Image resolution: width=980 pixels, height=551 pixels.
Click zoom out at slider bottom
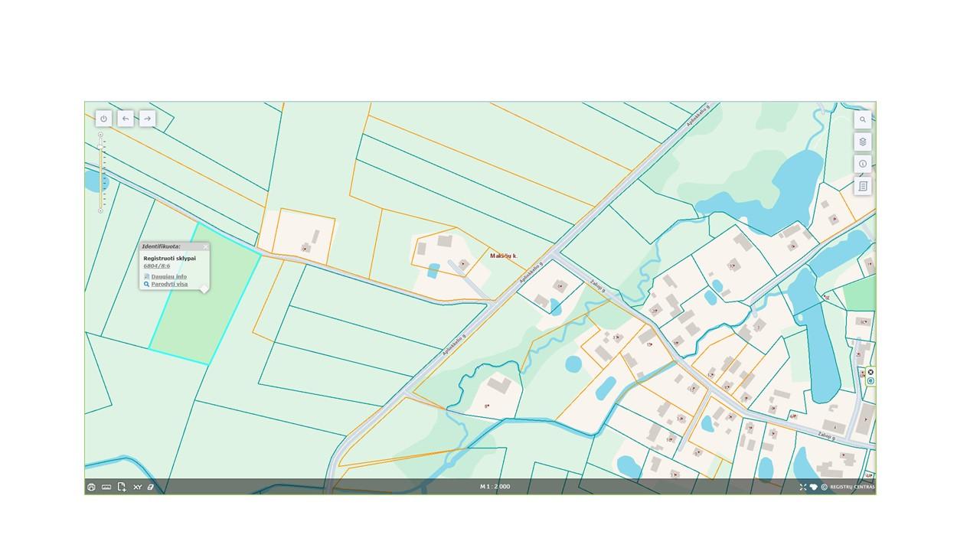point(100,210)
